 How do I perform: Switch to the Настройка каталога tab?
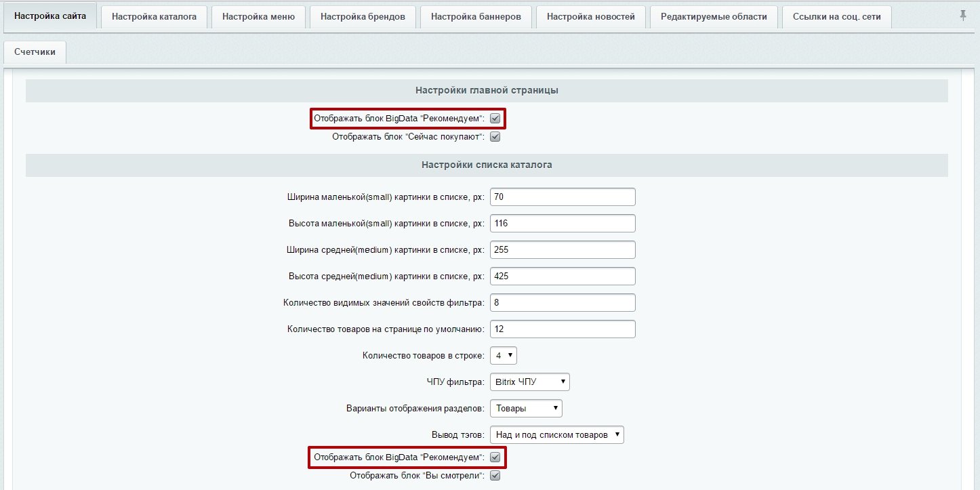click(x=155, y=16)
